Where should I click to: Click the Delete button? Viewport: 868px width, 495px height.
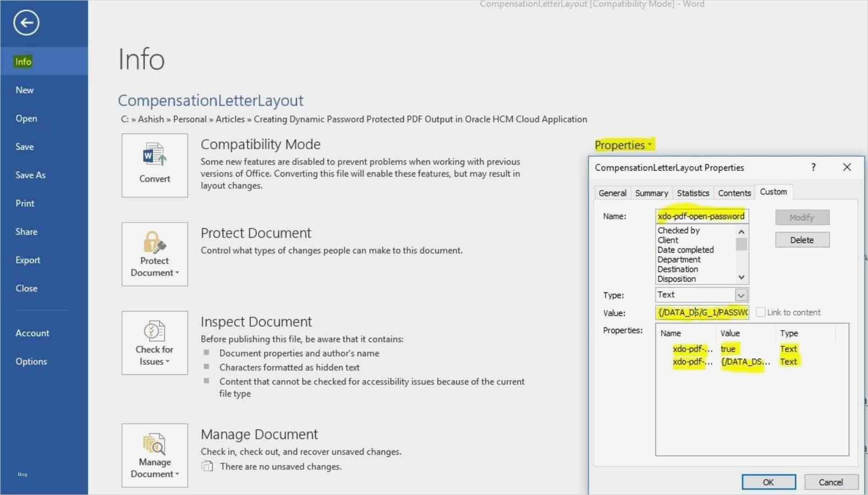(802, 240)
